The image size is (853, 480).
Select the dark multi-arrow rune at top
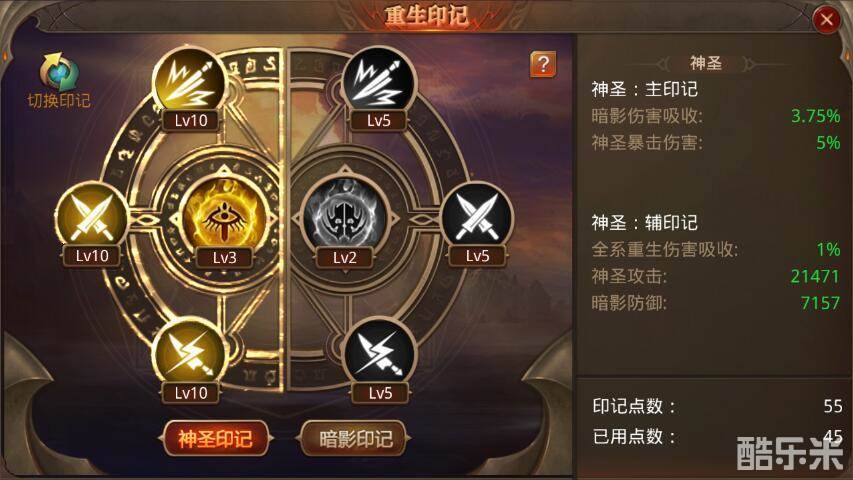[379, 83]
